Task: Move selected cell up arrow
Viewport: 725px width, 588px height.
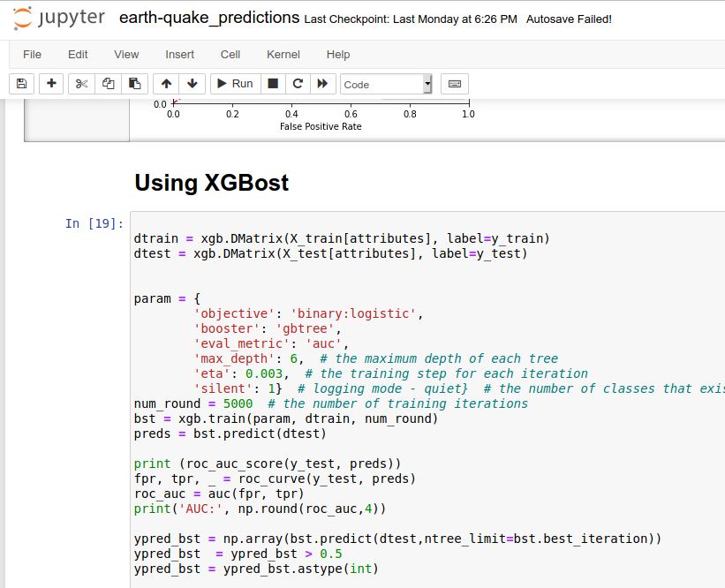Action: click(x=166, y=84)
